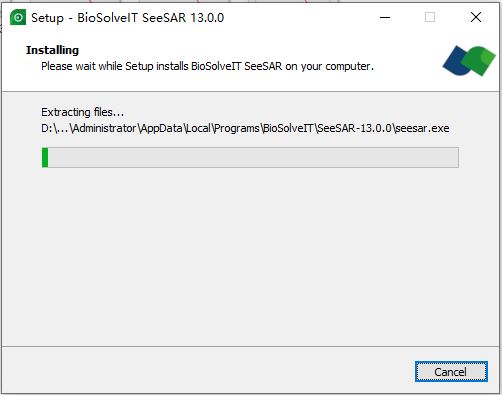502x395 pixels.
Task: Click the footer area left of Cancel
Action: point(207,370)
